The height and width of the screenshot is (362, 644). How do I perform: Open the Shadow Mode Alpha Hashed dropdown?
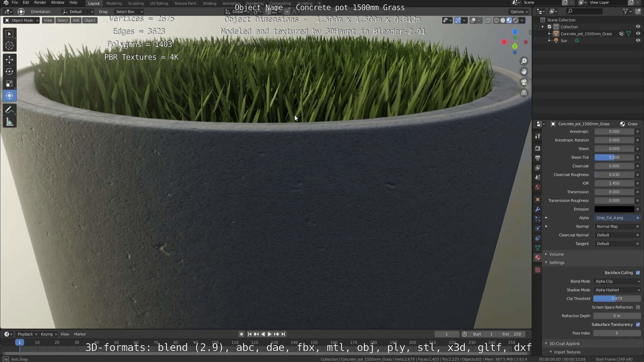617,290
